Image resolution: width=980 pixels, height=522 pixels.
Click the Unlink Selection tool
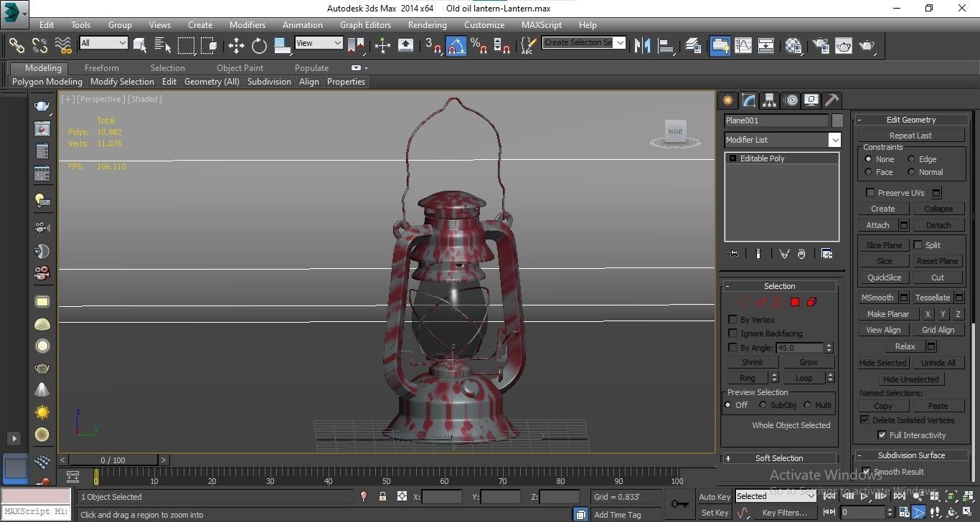click(x=40, y=45)
